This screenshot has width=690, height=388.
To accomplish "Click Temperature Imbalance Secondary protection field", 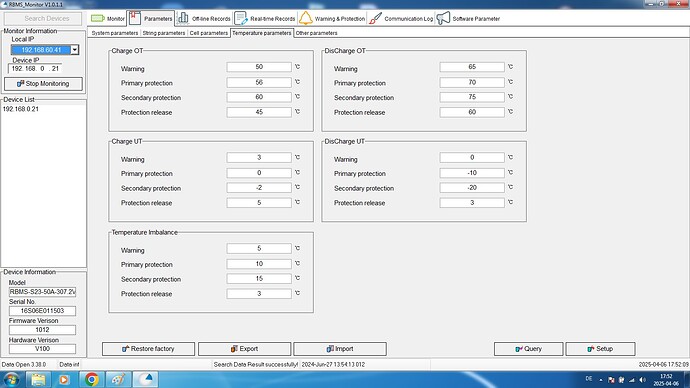I will click(x=259, y=278).
